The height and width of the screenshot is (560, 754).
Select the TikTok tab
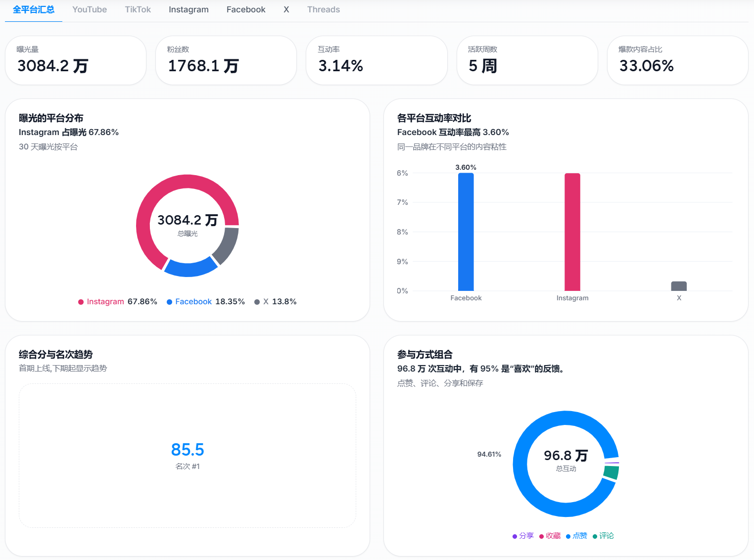click(x=138, y=10)
